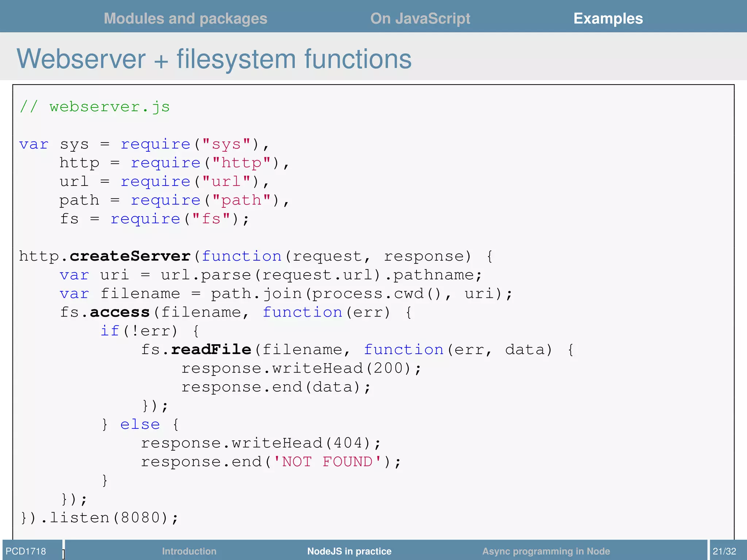This screenshot has width=747, height=560.
Task: Click the PCD1718 footer label
Action: 26,551
